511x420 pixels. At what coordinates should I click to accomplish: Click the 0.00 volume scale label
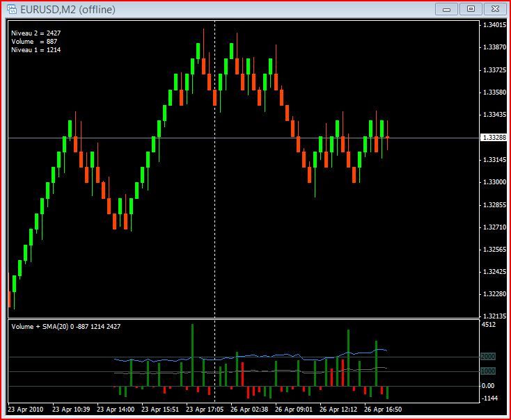[488, 386]
